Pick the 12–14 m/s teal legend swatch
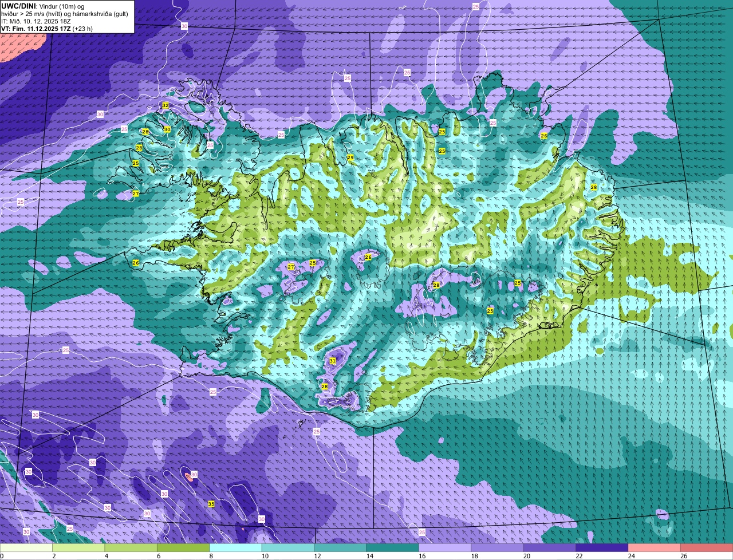Screen dimensions: 733x560 [341, 547]
